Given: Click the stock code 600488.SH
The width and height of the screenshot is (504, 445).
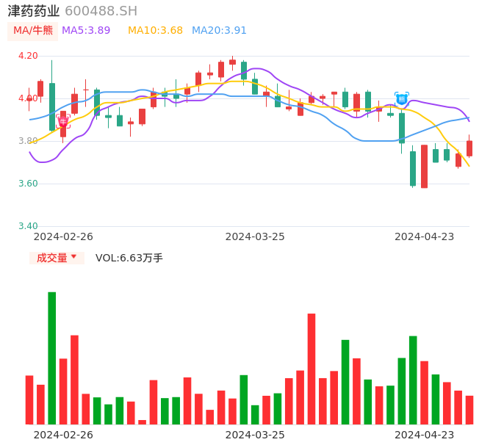Looking at the screenshot, I should click(101, 11).
